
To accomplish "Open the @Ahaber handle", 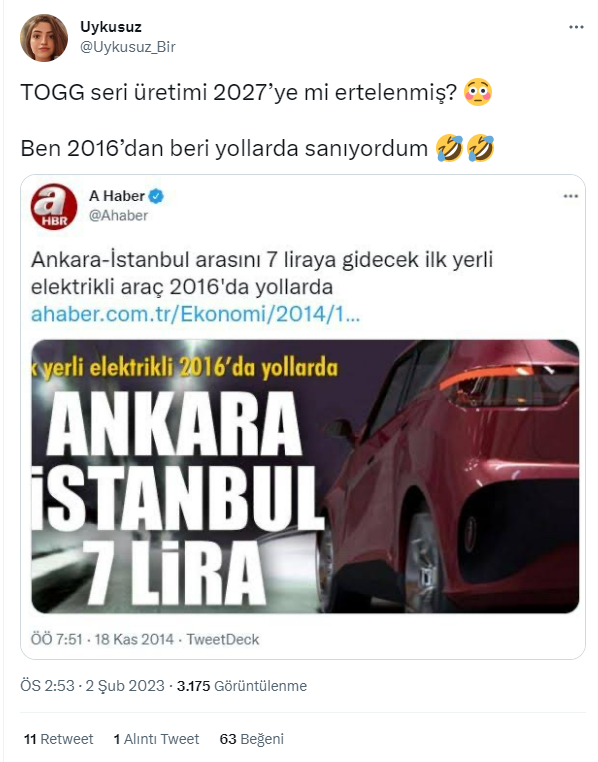I will tap(118, 215).
